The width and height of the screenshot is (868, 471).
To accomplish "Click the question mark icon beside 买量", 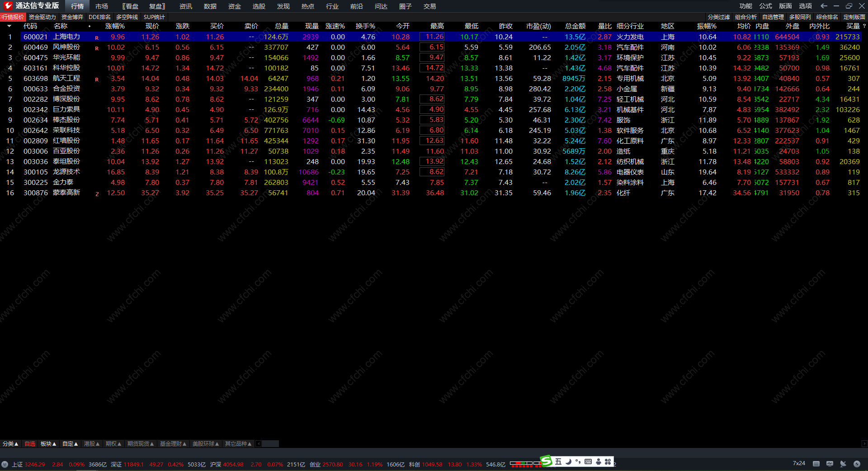I will (864, 26).
